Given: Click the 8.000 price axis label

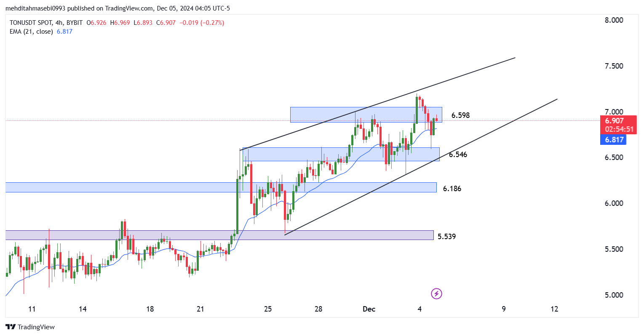Looking at the screenshot, I should [614, 20].
